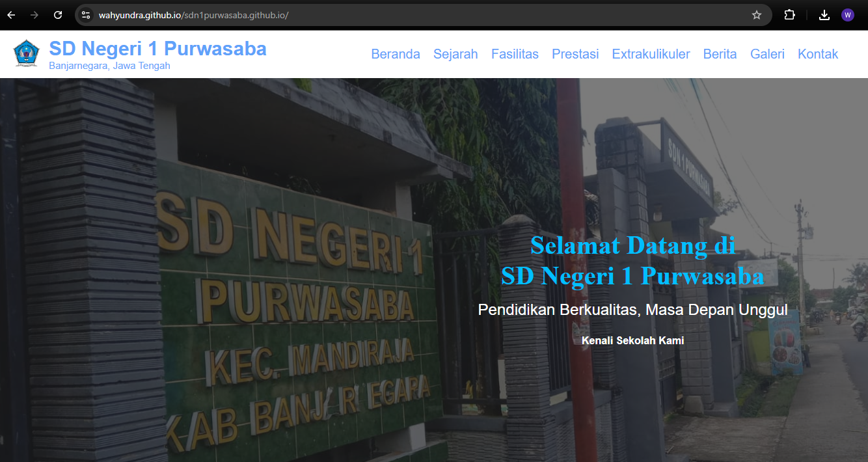Click the Banjarnegara, Jawa Tengah subtitle
The image size is (868, 462).
(109, 66)
